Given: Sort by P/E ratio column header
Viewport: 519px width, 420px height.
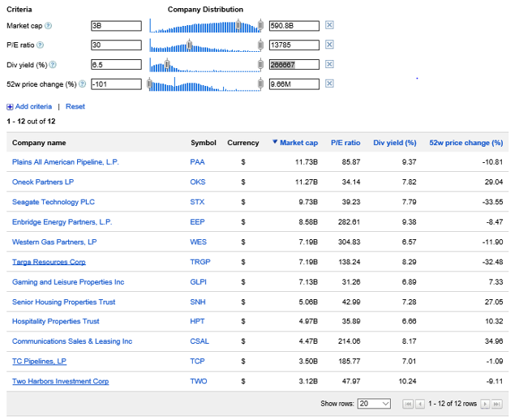Looking at the screenshot, I should 345,143.
